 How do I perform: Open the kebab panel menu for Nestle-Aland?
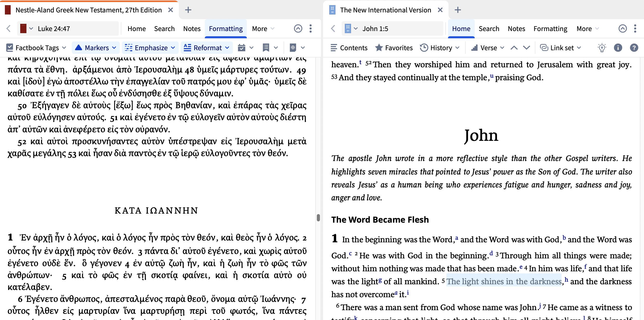click(311, 28)
